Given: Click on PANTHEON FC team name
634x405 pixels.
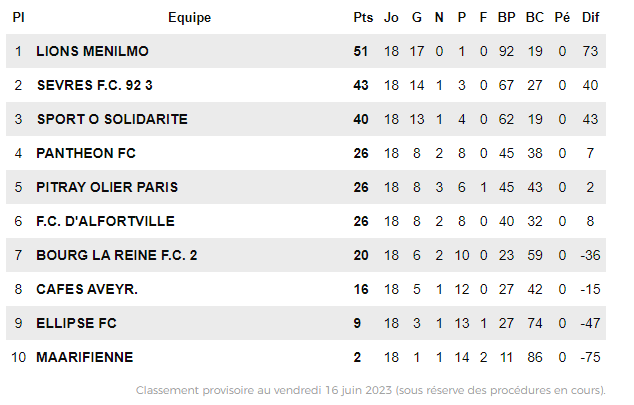Looking at the screenshot, I should pos(85,153).
